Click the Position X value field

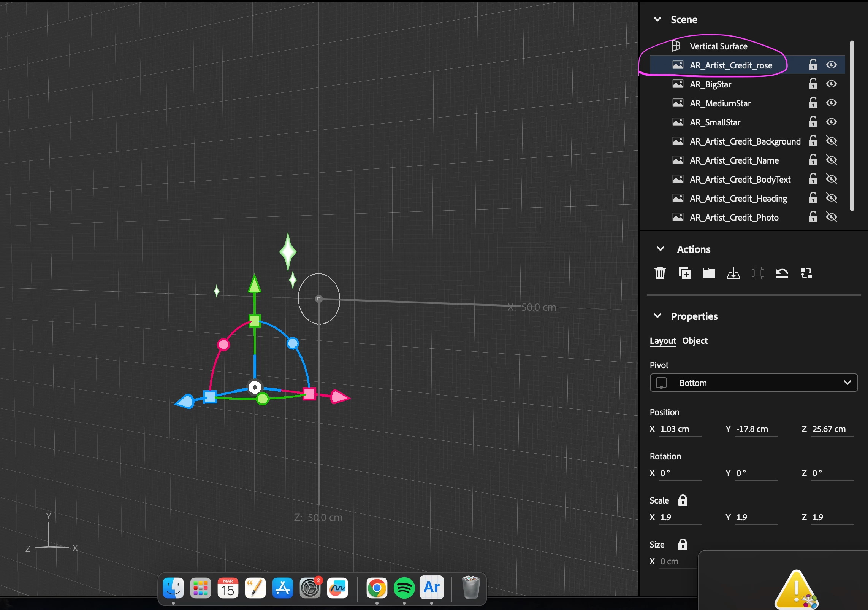(x=680, y=429)
